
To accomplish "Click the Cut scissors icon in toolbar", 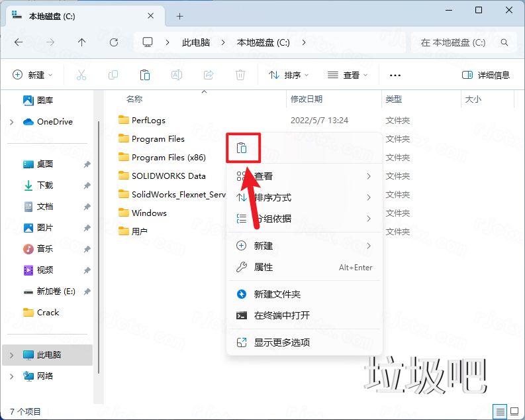I will pyautogui.click(x=81, y=75).
